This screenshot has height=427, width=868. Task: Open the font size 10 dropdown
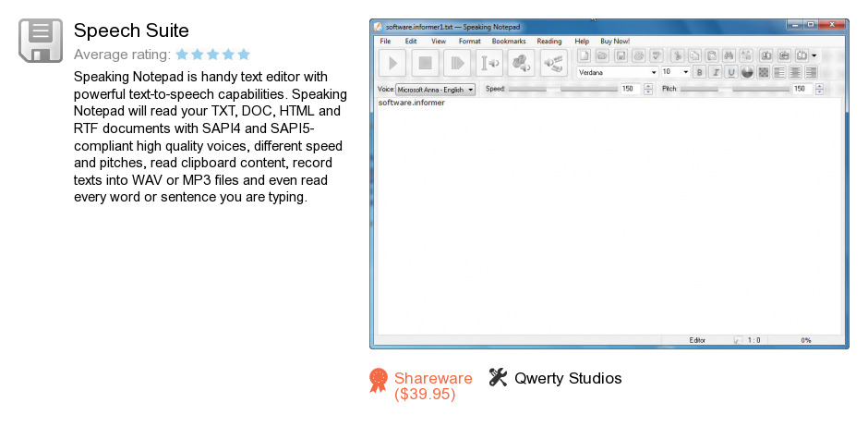click(x=675, y=72)
